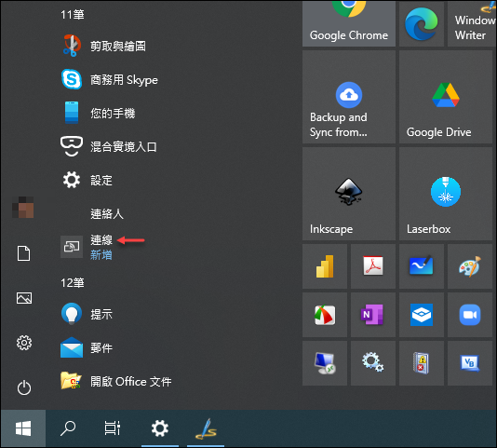Open Task View on the taskbar

tap(113, 428)
